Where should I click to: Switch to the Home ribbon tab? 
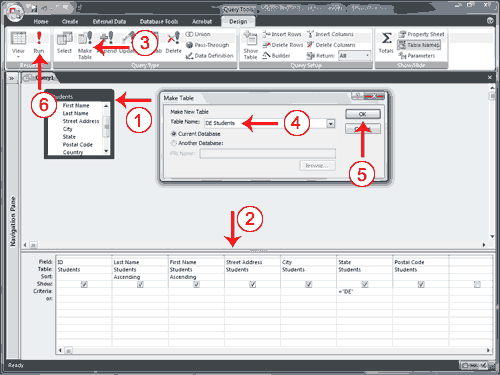point(41,21)
